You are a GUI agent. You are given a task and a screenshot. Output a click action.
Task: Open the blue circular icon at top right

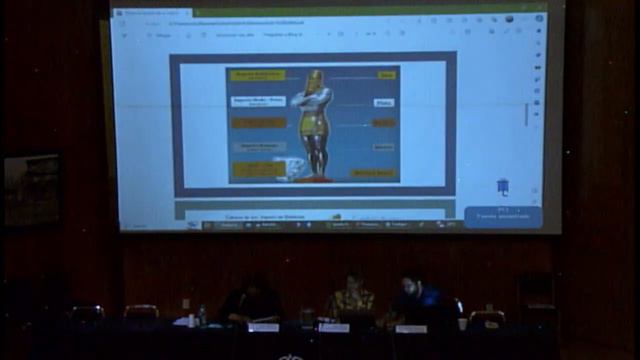540,19
